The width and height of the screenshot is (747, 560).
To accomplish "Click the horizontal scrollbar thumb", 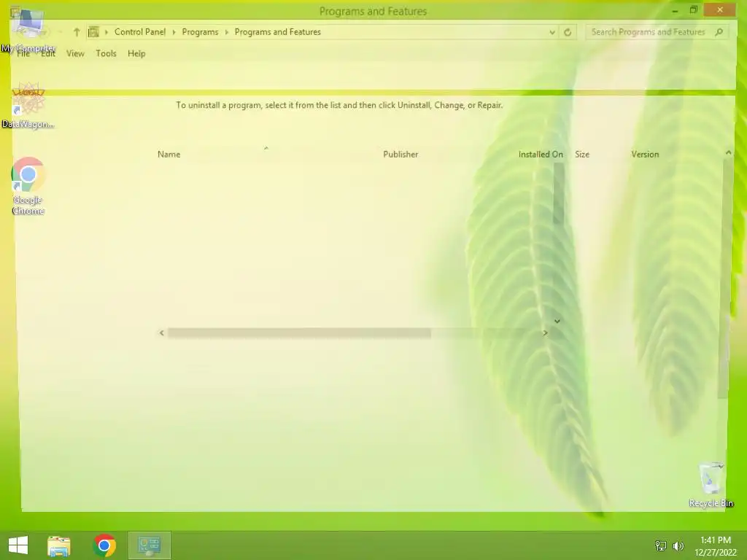I will click(299, 332).
